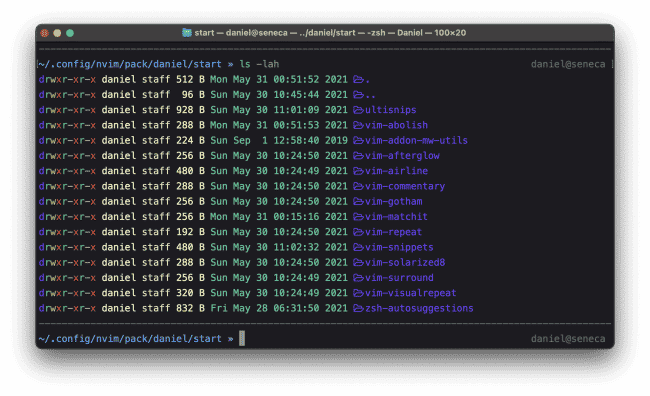Click the '192 B' size of vim-repeat
This screenshot has height=396, width=650.
190,232
